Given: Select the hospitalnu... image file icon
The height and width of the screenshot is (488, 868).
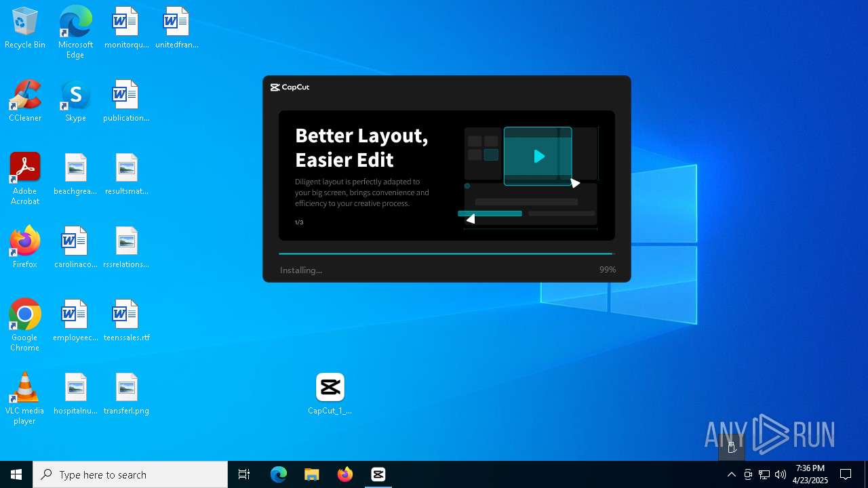Looking at the screenshot, I should (x=75, y=394).
